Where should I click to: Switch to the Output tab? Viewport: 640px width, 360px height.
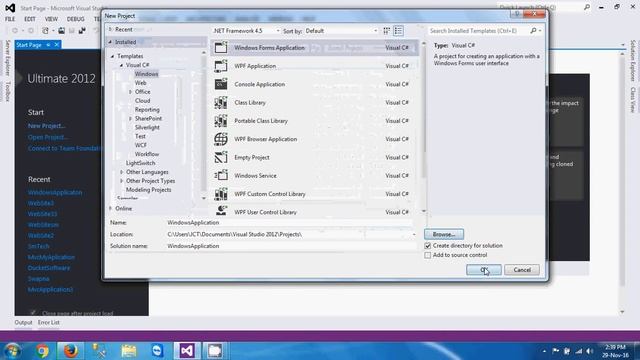[23, 322]
